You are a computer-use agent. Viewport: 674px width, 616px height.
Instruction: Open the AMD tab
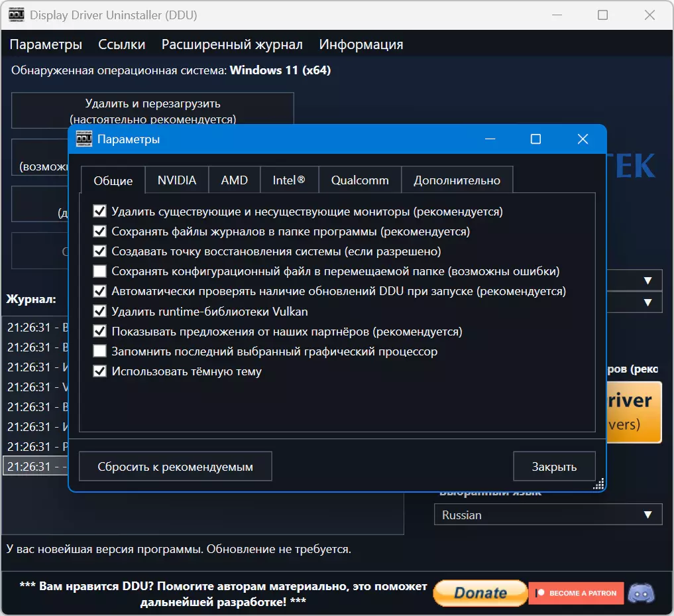click(234, 180)
